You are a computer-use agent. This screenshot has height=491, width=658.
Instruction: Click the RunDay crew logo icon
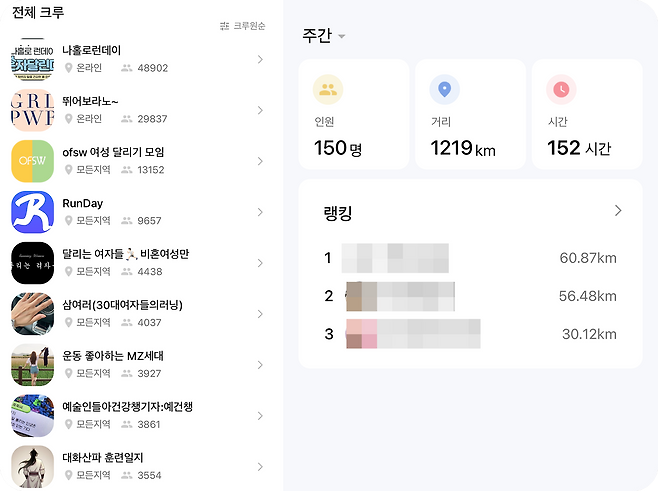click(x=32, y=211)
